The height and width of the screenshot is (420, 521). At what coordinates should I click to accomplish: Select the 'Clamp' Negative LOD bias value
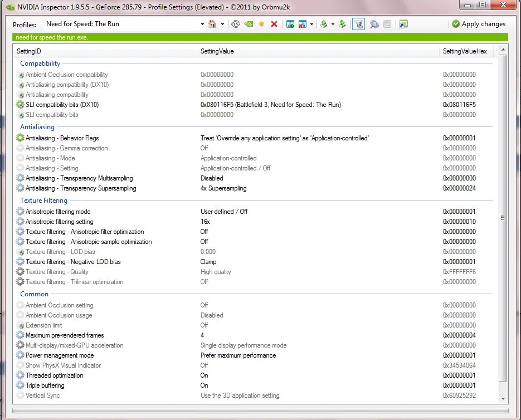pyautogui.click(x=208, y=262)
